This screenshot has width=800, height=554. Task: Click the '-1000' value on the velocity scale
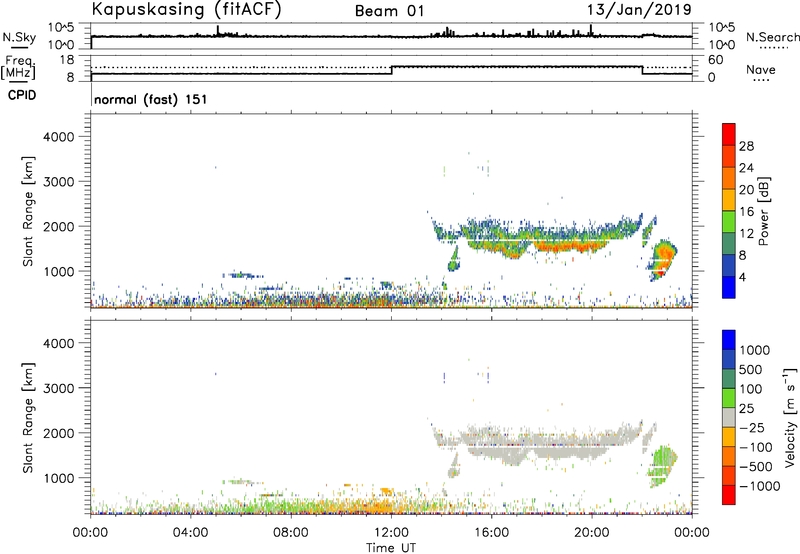(x=759, y=486)
